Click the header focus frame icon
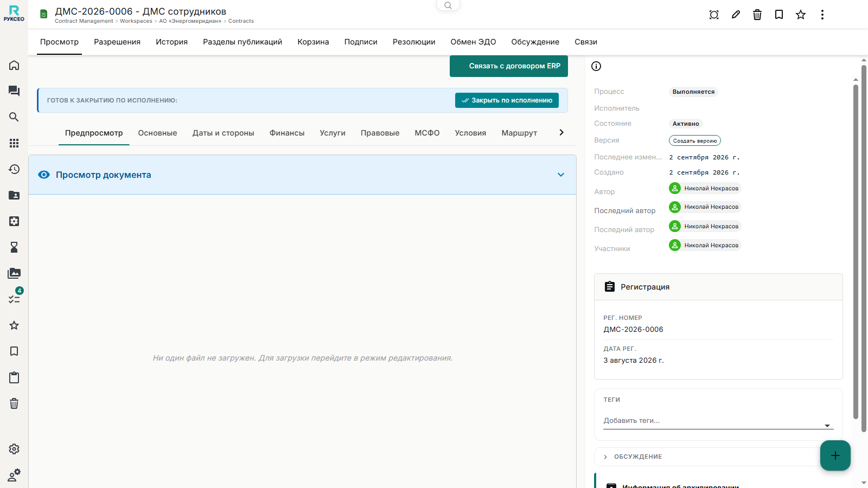868x488 pixels. point(714,15)
